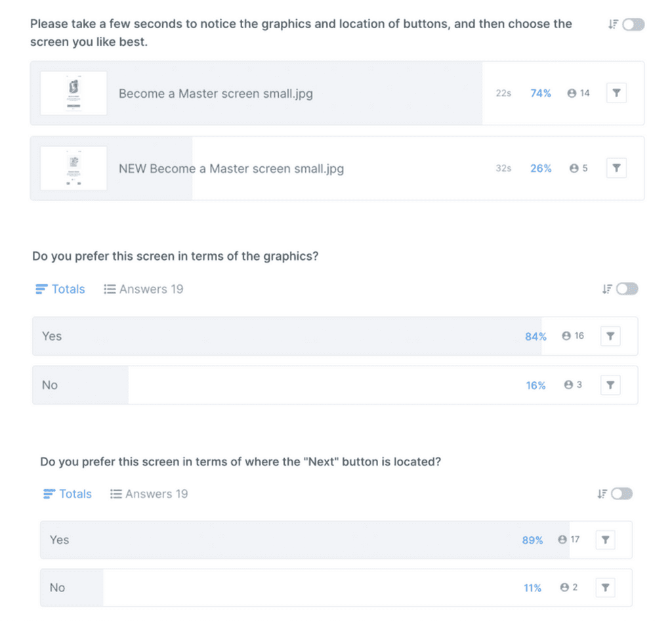This screenshot has width=672, height=621.
Task: Toggle the switch for the graphics question
Action: [x=627, y=289]
